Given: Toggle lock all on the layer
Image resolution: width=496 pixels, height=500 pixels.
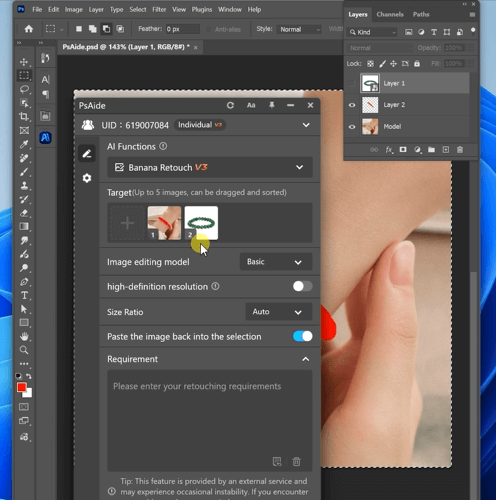Looking at the screenshot, I should coord(417,64).
